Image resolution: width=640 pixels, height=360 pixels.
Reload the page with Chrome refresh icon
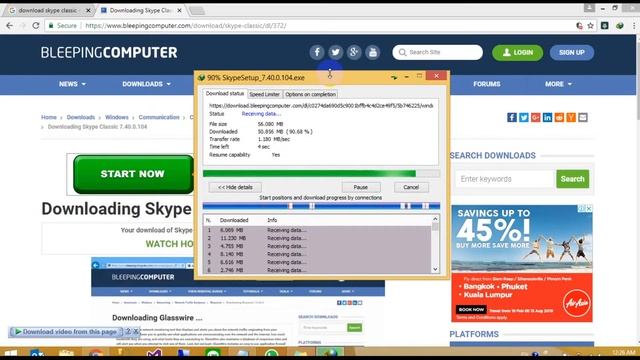coord(36,26)
